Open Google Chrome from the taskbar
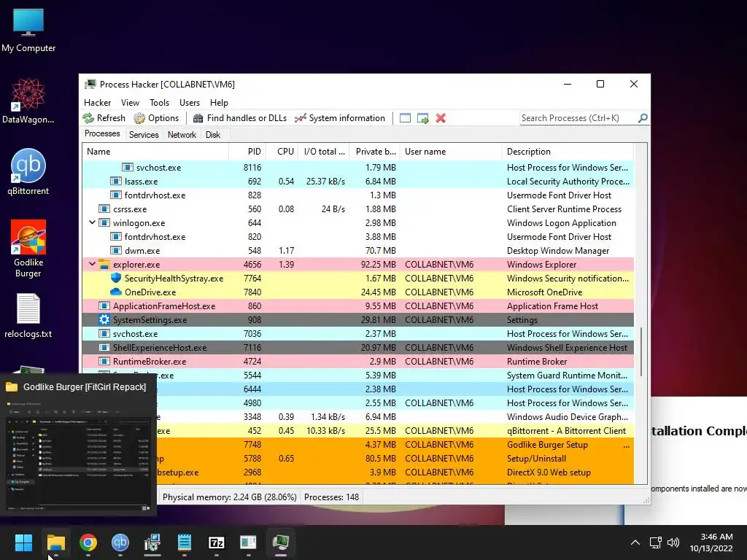Viewport: 747px width, 560px height. [x=88, y=542]
